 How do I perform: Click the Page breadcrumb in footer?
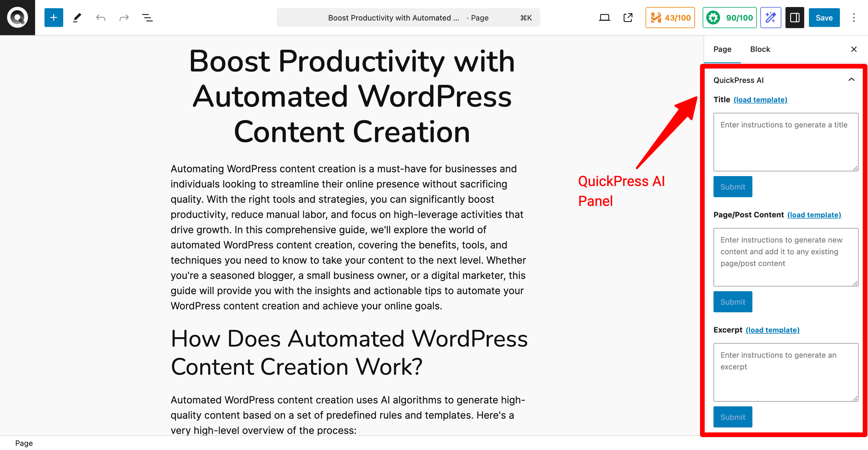tap(24, 443)
